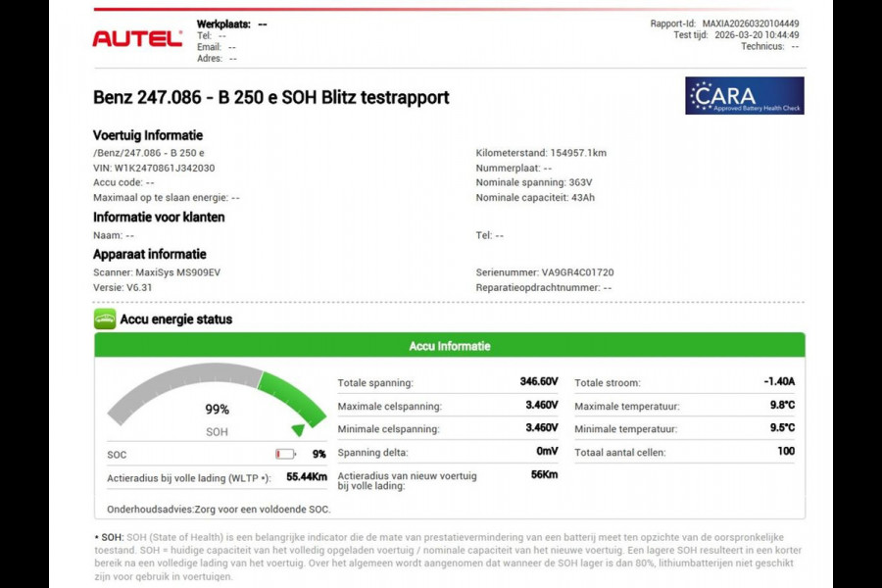Image resolution: width=882 pixels, height=588 pixels.
Task: Click the Onderhoudsadvies text row
Action: pos(220,509)
